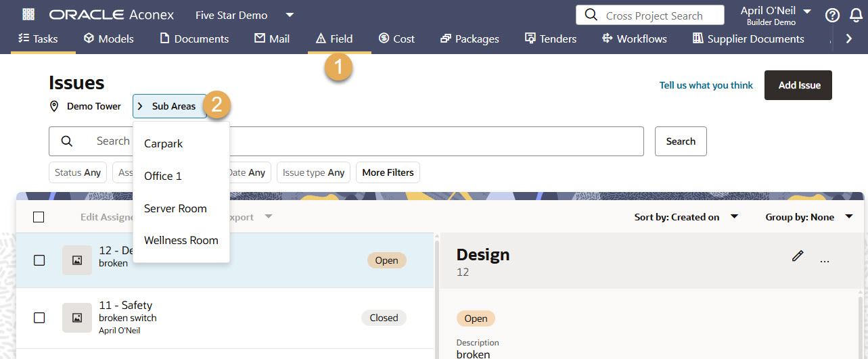Screen dimensions: 868x359
Task: Open the Help question mark icon
Action: 832,15
